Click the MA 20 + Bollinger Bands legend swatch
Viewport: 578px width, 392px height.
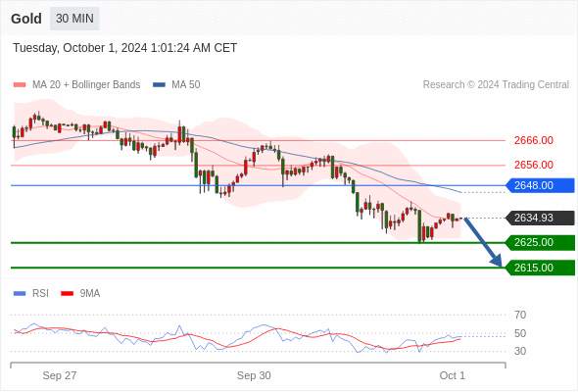tap(20, 85)
